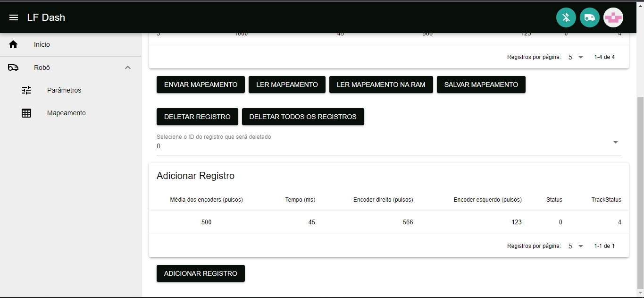Click the LF Dash app title
This screenshot has width=644, height=298.
click(x=46, y=17)
